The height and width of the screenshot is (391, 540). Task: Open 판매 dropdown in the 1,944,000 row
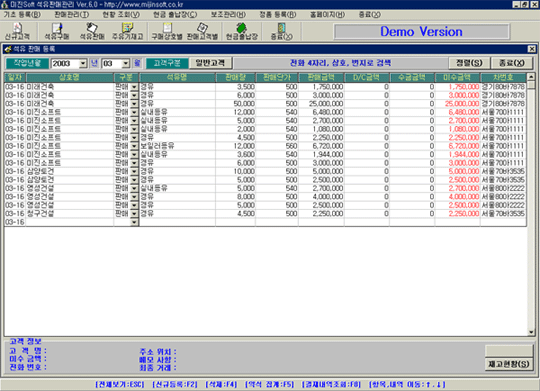coord(134,154)
